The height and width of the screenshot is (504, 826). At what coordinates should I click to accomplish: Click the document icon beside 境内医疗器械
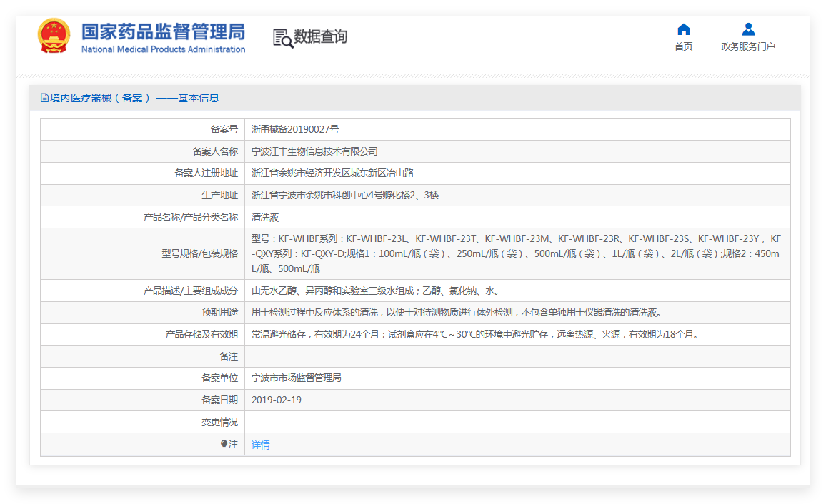pyautogui.click(x=45, y=98)
